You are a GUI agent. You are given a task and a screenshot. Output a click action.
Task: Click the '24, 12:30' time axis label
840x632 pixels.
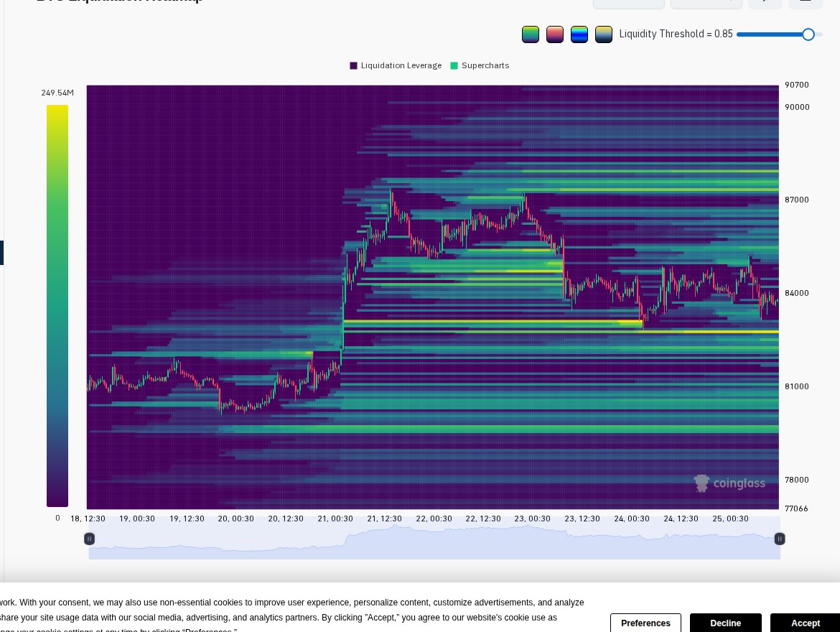click(681, 519)
